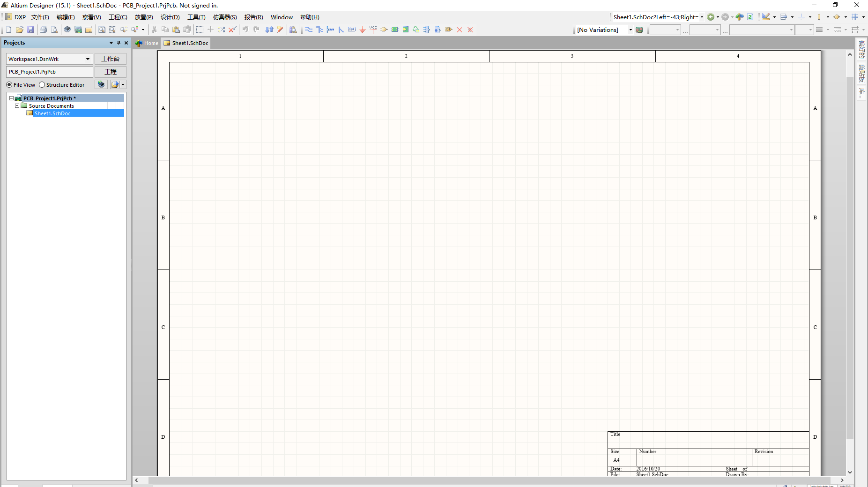Open the 放置(P) menu

point(144,17)
